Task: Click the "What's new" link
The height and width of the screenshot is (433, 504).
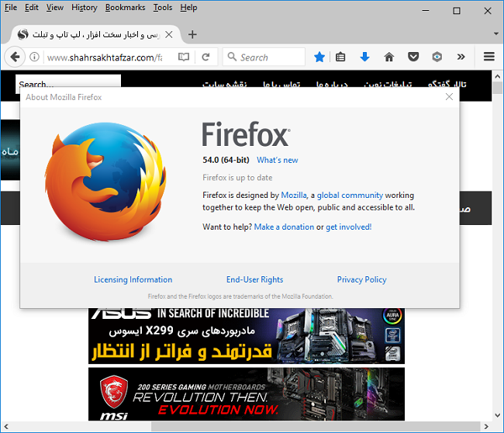Action: 277,160
